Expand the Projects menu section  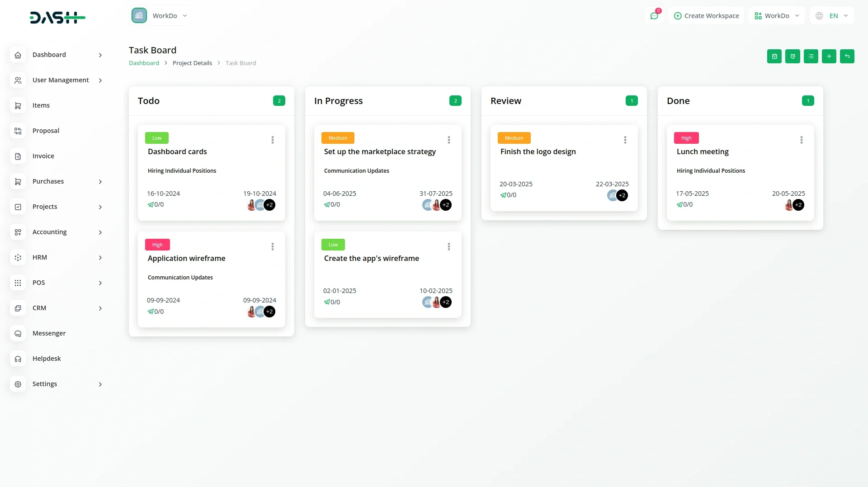[100, 207]
